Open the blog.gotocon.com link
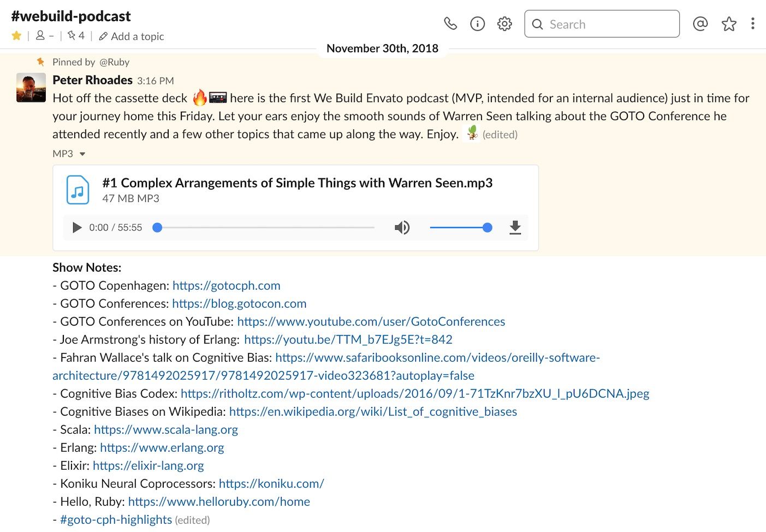This screenshot has height=532, width=766. coord(239,303)
